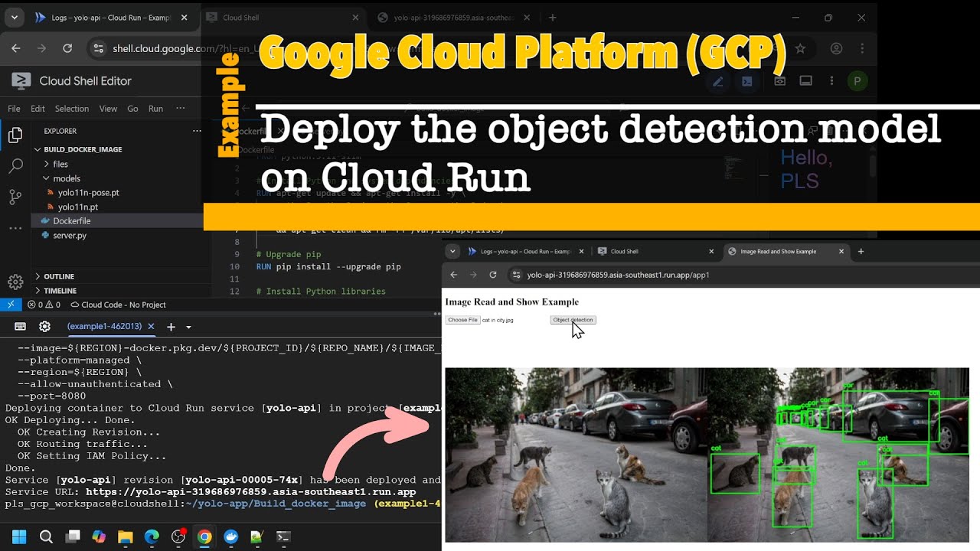The height and width of the screenshot is (551, 980).
Task: Open Microsoft Edge from the taskbar
Action: click(x=152, y=536)
